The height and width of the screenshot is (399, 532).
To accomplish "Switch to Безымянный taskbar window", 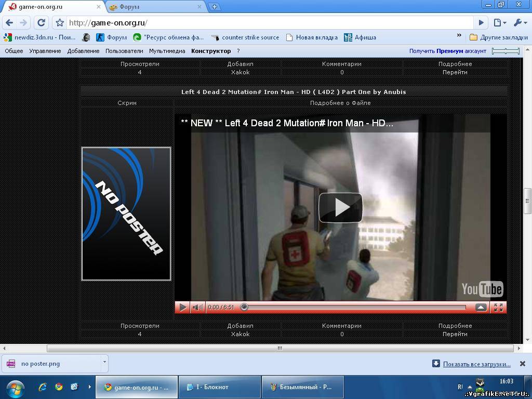I will pyautogui.click(x=303, y=387).
